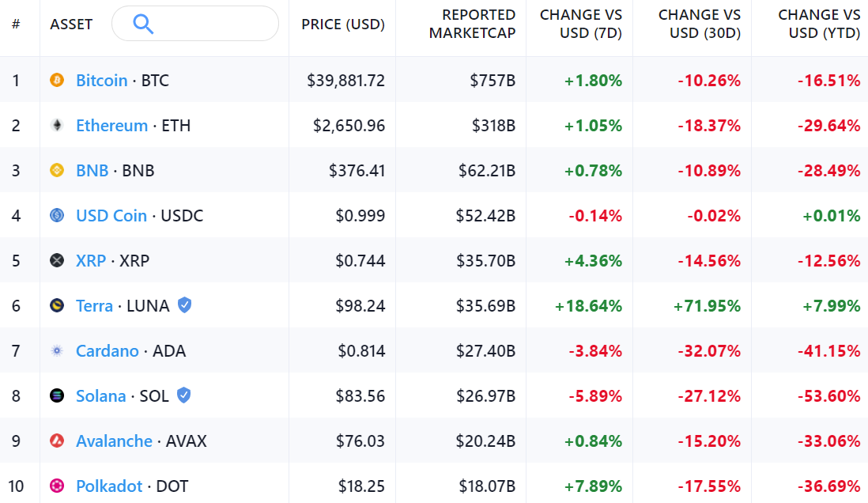Click the magnifying glass search icon
868x503 pixels.
pyautogui.click(x=143, y=24)
